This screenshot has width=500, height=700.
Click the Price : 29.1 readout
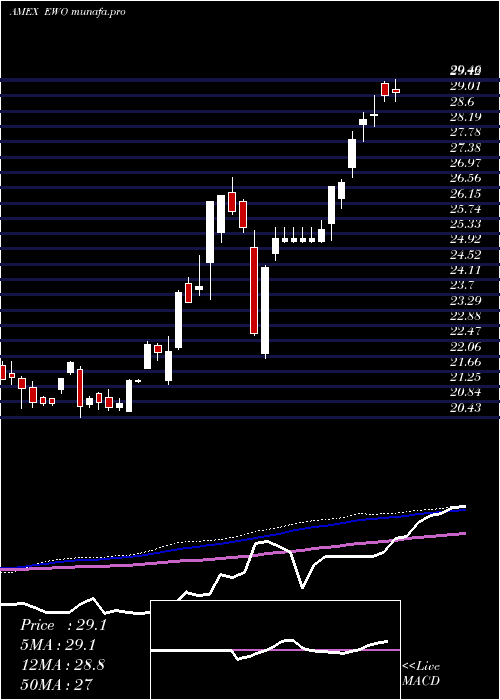(63, 625)
